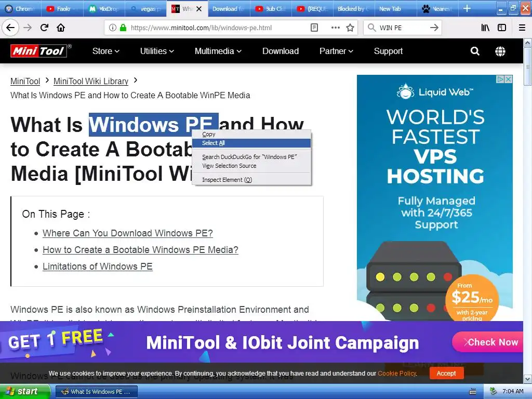Show site information icon in address bar
This screenshot has height=399, width=532.
(113, 28)
